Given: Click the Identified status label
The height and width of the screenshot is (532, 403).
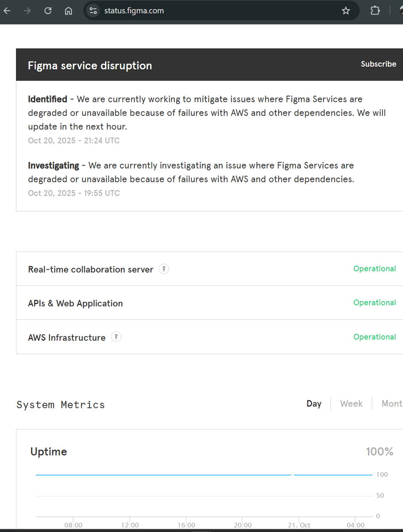Looking at the screenshot, I should tap(47, 99).
